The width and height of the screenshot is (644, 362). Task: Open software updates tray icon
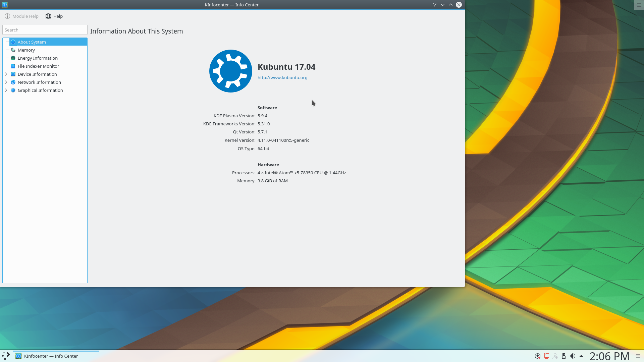(538, 356)
